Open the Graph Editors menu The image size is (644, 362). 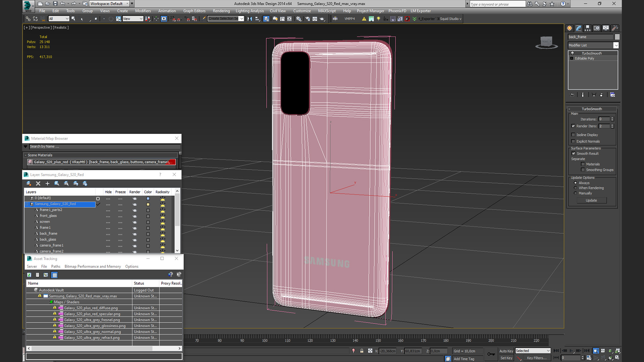(194, 11)
